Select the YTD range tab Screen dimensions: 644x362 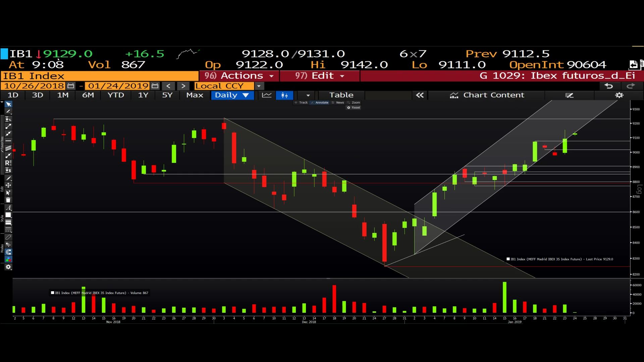[116, 95]
